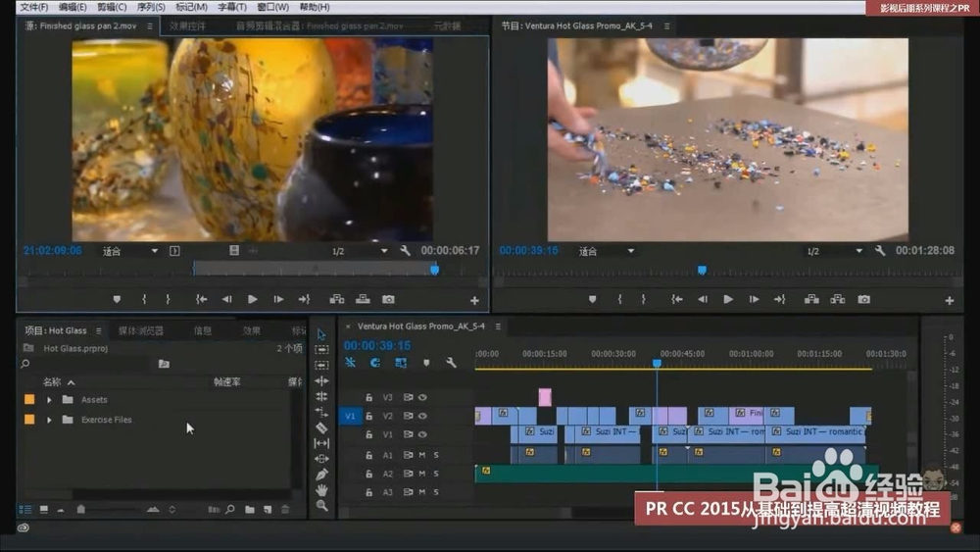The image size is (980, 552).
Task: Select the Slip tool
Action: [321, 443]
